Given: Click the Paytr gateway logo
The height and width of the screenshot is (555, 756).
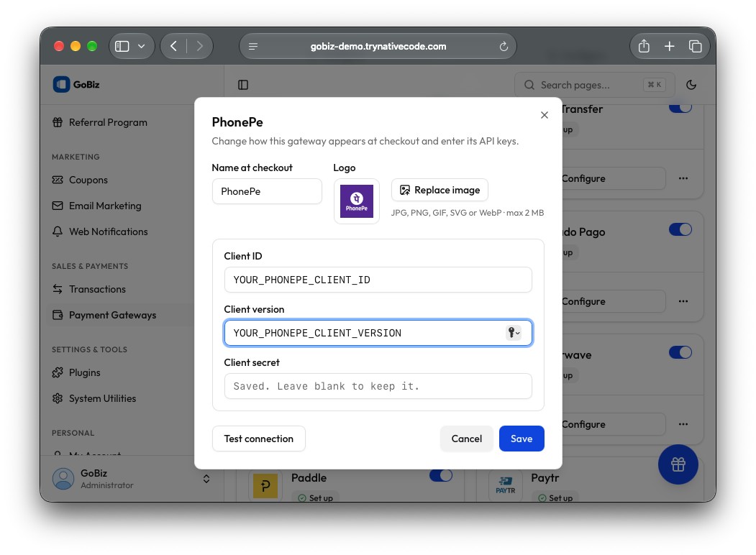Looking at the screenshot, I should [x=505, y=486].
